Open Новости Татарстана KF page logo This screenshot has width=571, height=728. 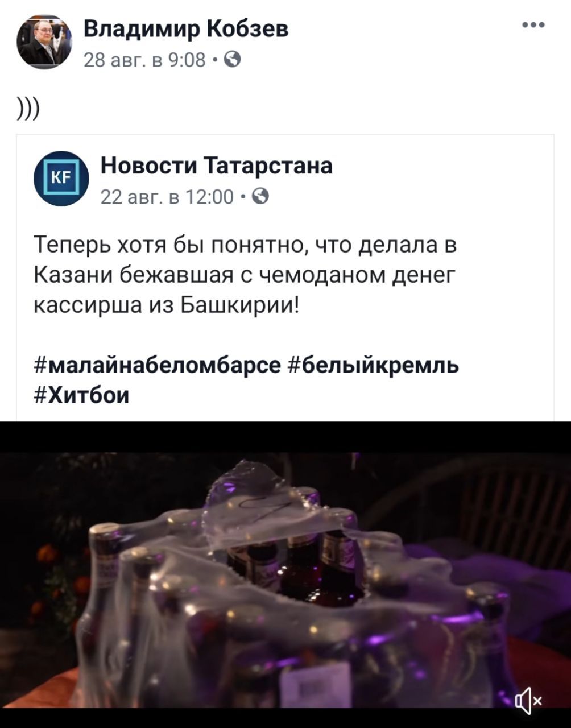(x=61, y=178)
